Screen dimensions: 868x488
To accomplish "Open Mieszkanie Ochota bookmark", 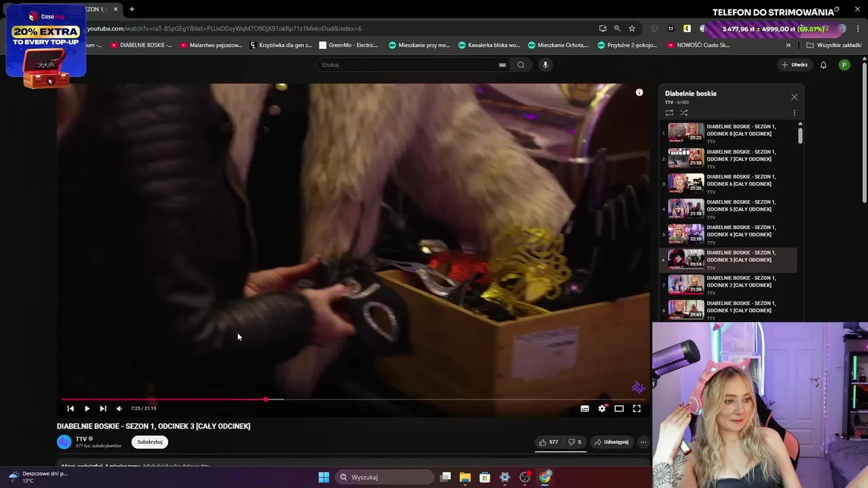I will click(559, 45).
